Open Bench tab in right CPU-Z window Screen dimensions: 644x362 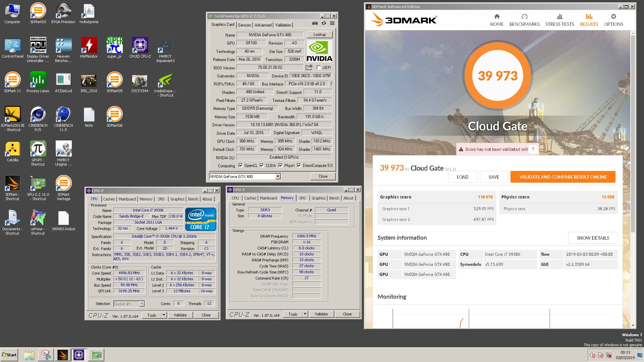334,198
